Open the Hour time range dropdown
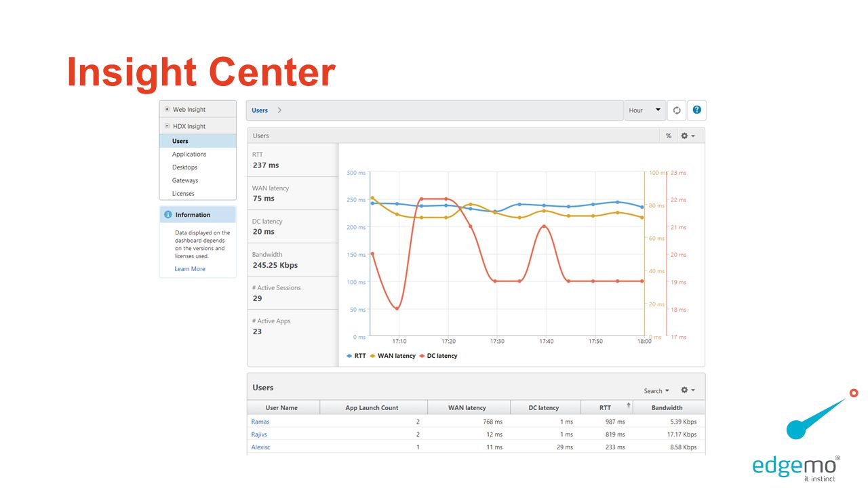This screenshot has height=488, width=868. click(x=645, y=110)
